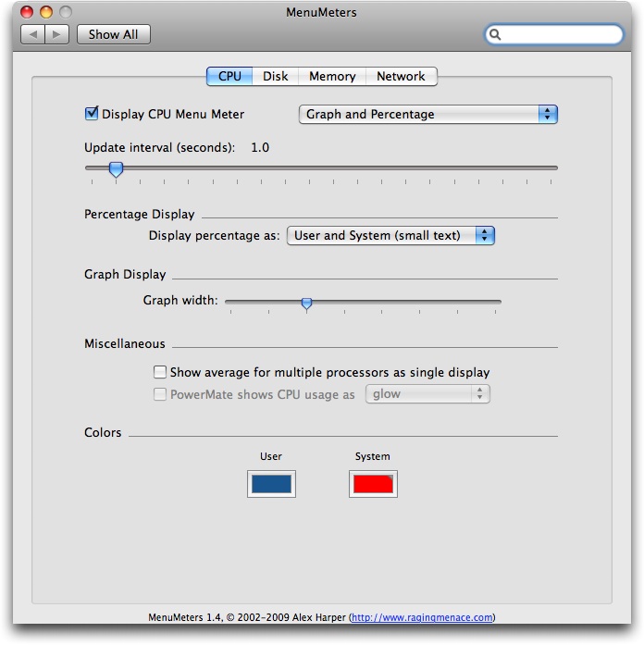The width and height of the screenshot is (644, 645).
Task: Click the Colors section heading
Action: click(x=103, y=432)
